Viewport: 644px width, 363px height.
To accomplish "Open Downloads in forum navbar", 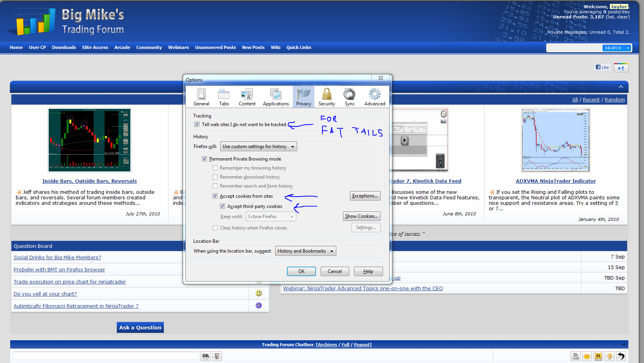I will (x=64, y=47).
